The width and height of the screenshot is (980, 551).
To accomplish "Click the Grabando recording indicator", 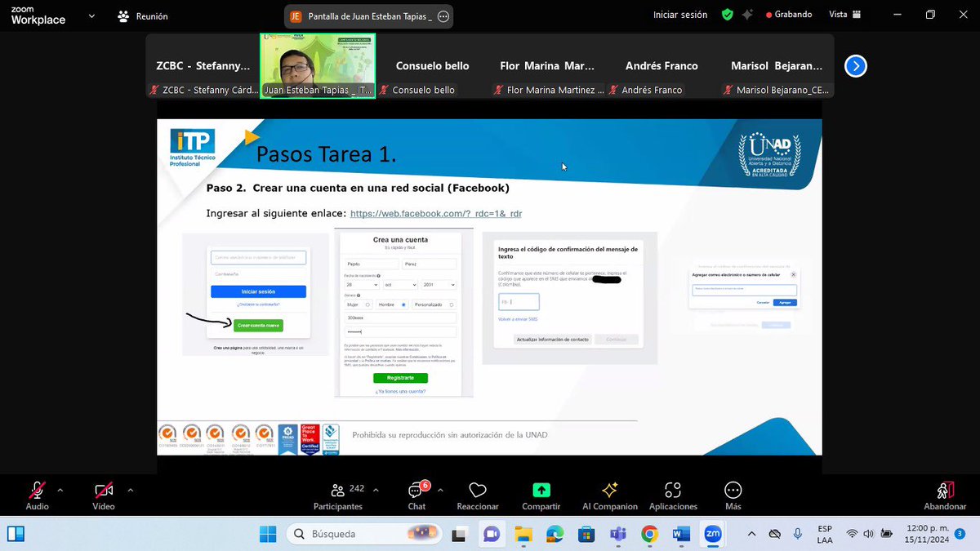I will (x=789, y=15).
